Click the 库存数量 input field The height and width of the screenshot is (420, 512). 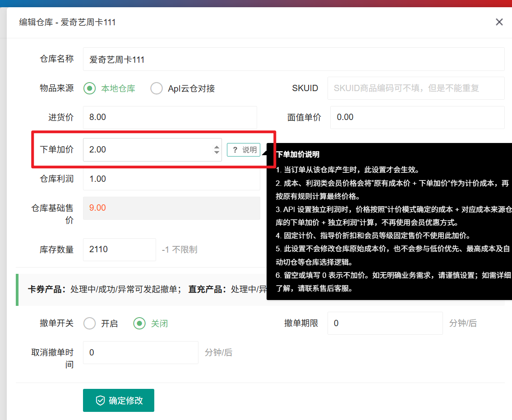119,249
